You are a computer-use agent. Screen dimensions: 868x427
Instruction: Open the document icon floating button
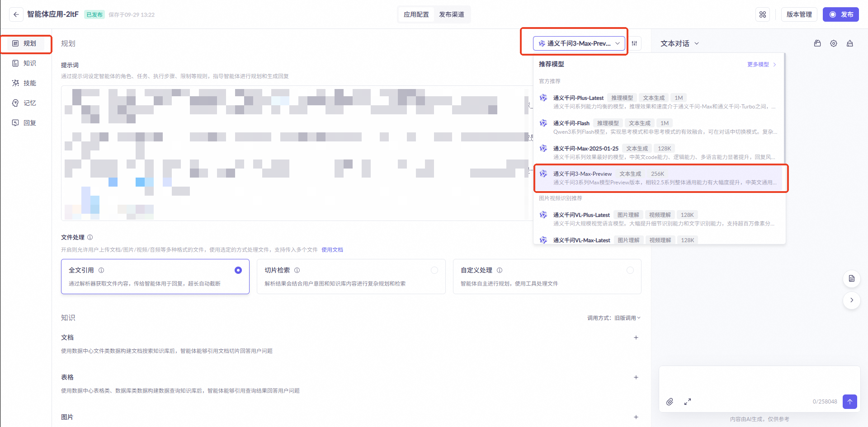tap(852, 278)
